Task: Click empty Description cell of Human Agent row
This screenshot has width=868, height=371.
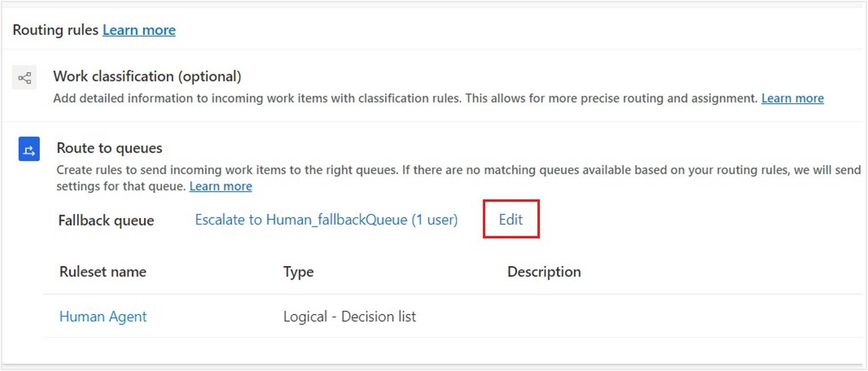Action: coord(684,317)
